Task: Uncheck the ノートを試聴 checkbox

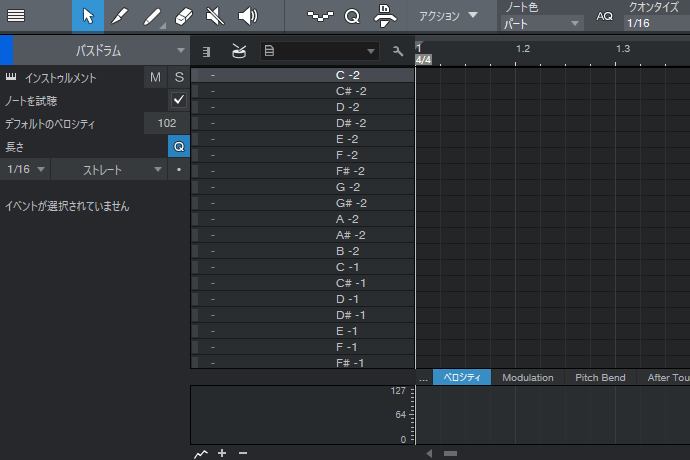Action: coord(179,100)
